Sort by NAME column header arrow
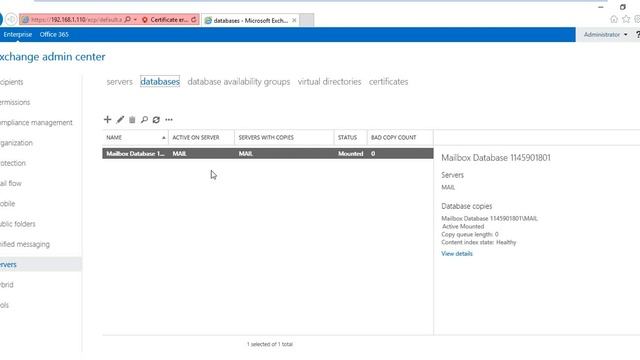Screen dimensions: 640x360 (x=163, y=138)
